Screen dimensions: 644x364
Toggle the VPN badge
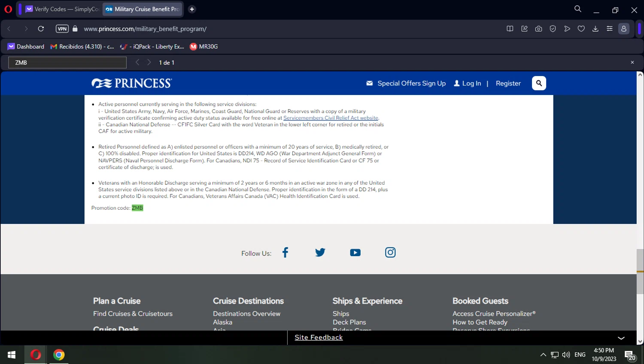coord(62,29)
